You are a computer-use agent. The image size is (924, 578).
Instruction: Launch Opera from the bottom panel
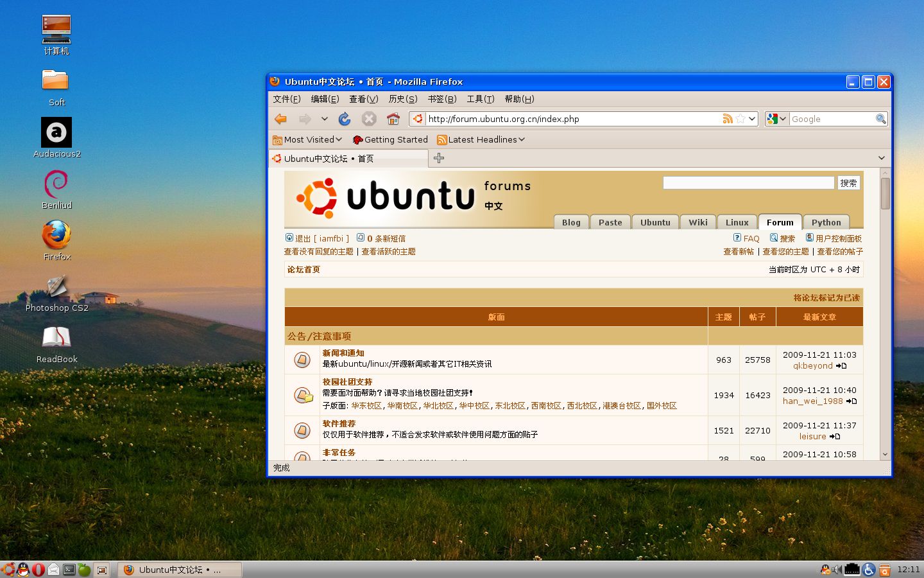pos(38,570)
